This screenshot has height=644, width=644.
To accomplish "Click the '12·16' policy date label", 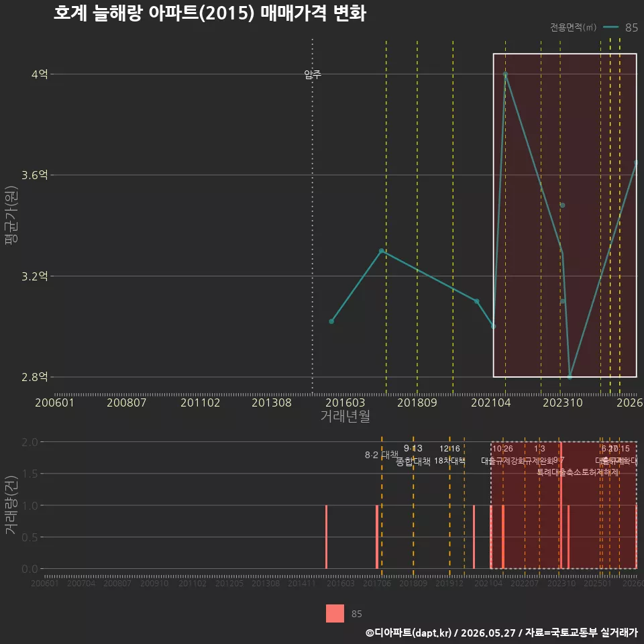I will pos(449,449).
